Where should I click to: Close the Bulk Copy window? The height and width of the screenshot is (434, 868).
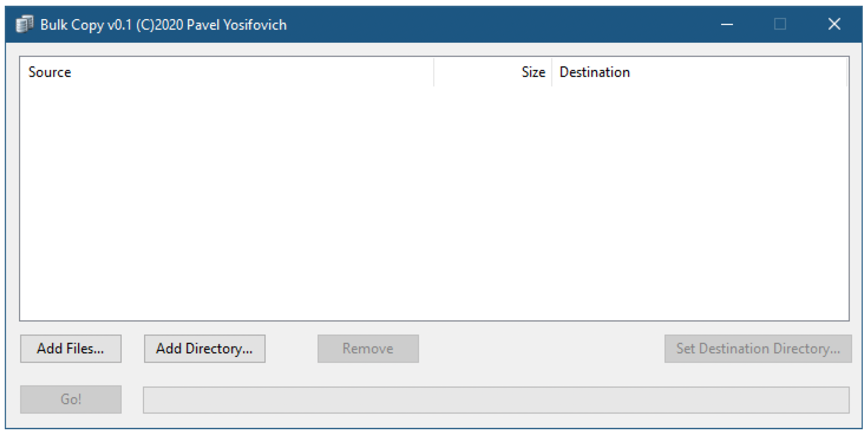click(x=834, y=24)
